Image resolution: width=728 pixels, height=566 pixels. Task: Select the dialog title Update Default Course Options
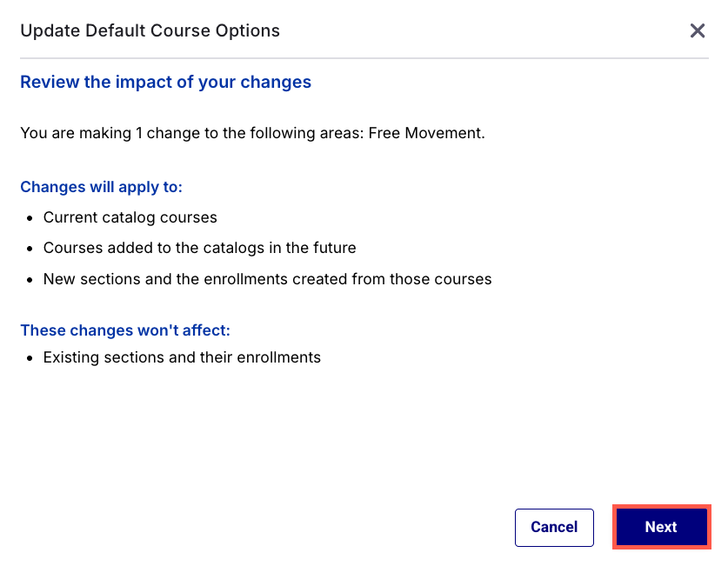(x=150, y=30)
